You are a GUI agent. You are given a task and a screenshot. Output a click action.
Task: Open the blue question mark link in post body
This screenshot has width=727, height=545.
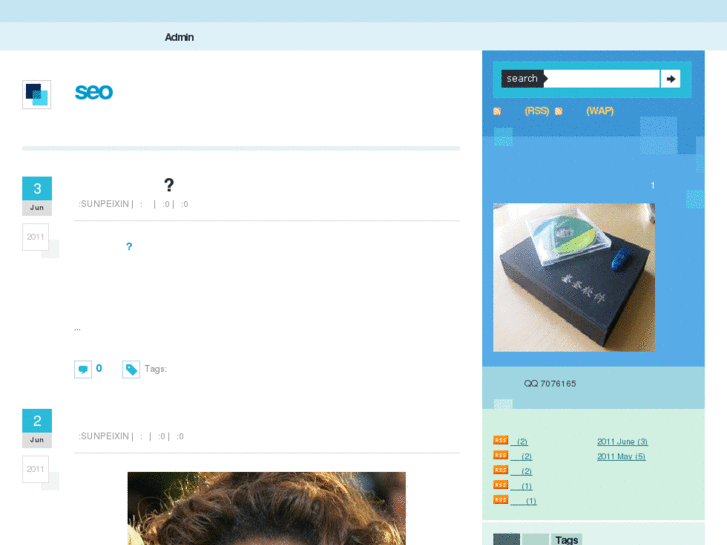(x=129, y=246)
